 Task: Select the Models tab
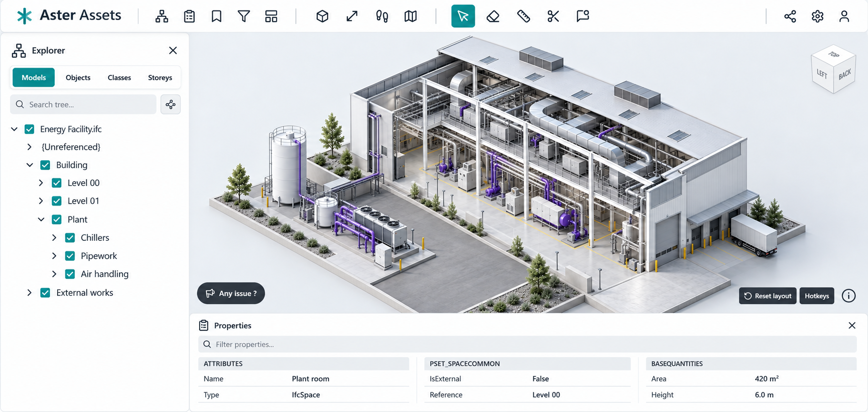(34, 77)
